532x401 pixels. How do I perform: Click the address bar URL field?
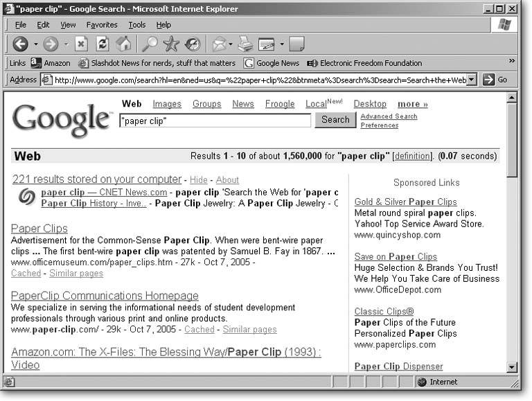(260, 80)
